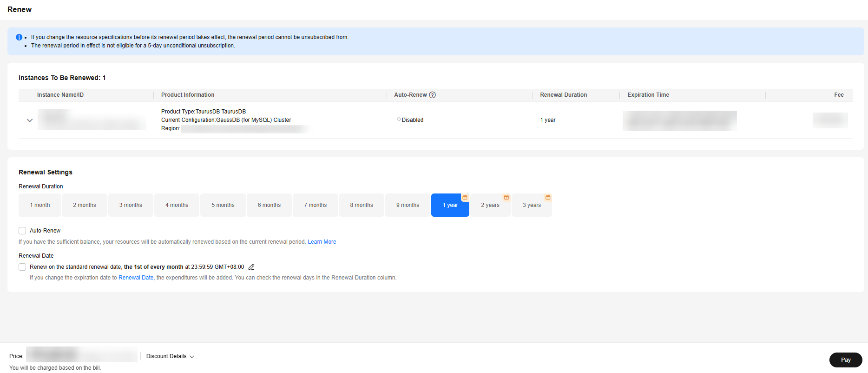This screenshot has height=373, width=868.
Task: Click the Disabled auto-renew status text
Action: (x=413, y=120)
